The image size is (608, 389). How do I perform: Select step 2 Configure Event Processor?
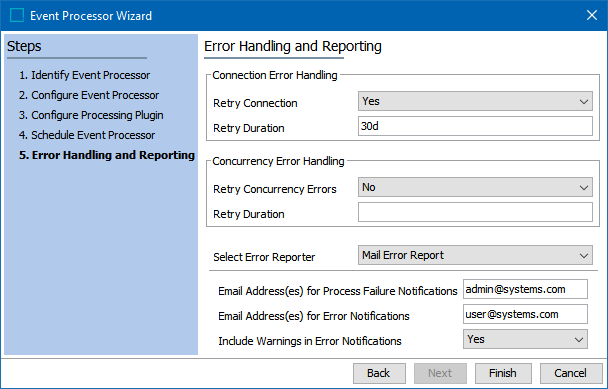[x=89, y=95]
